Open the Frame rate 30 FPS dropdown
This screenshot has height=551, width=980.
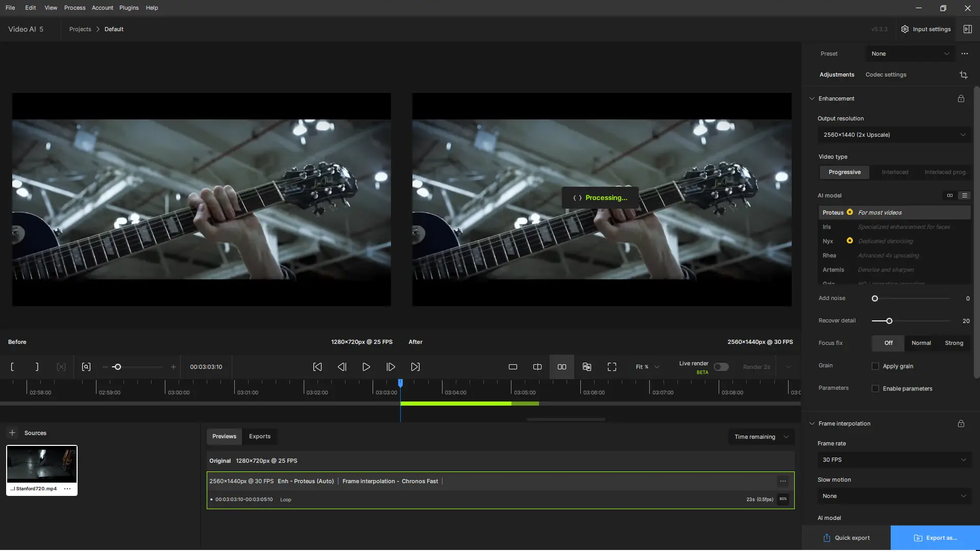pyautogui.click(x=894, y=460)
